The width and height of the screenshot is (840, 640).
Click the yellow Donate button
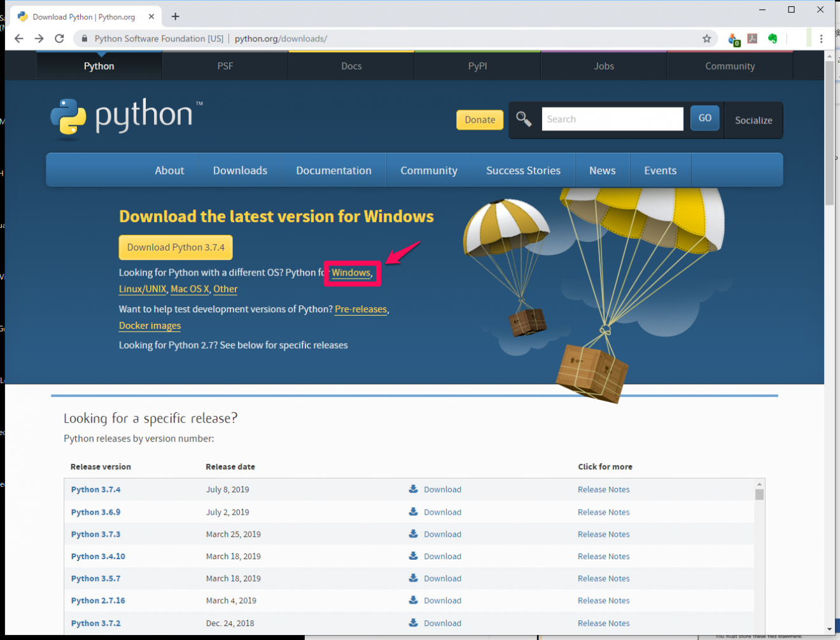coord(480,120)
